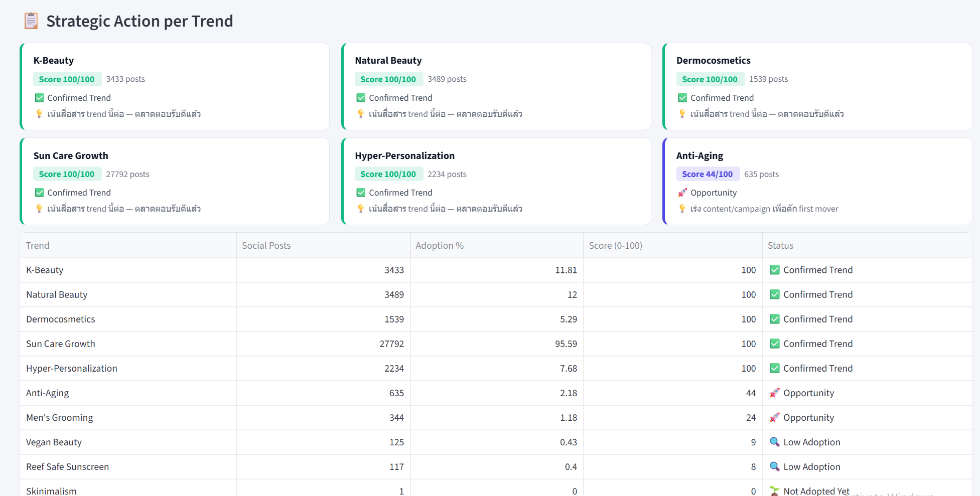The width and height of the screenshot is (980, 496).
Task: Sort table by Score (0-100) column header
Action: pyautogui.click(x=615, y=245)
